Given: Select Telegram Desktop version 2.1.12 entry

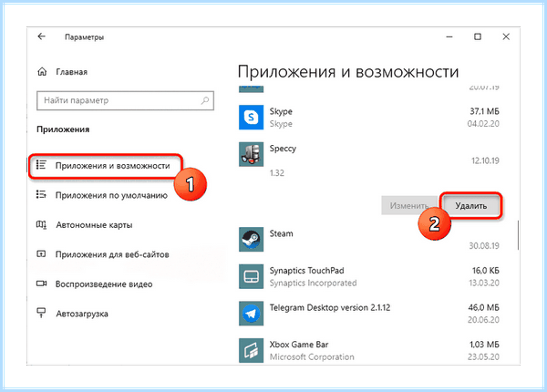Looking at the screenshot, I should tap(330, 307).
